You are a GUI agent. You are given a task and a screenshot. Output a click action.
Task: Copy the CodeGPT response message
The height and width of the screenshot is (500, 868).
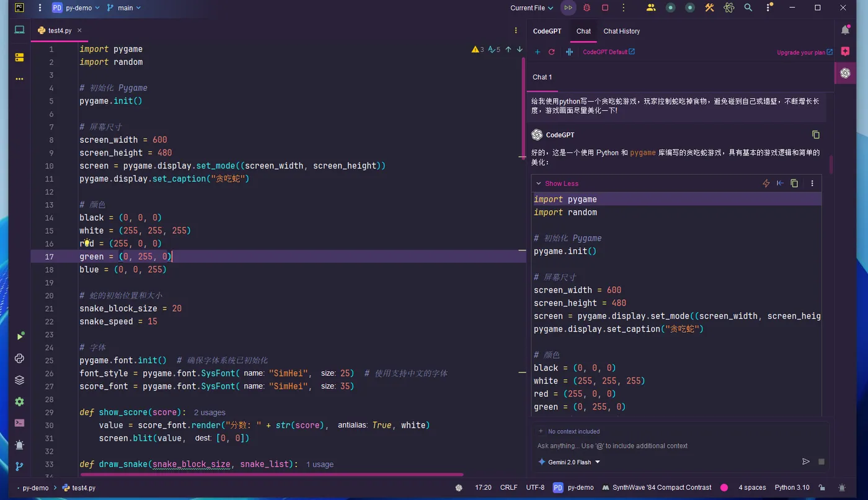point(816,134)
